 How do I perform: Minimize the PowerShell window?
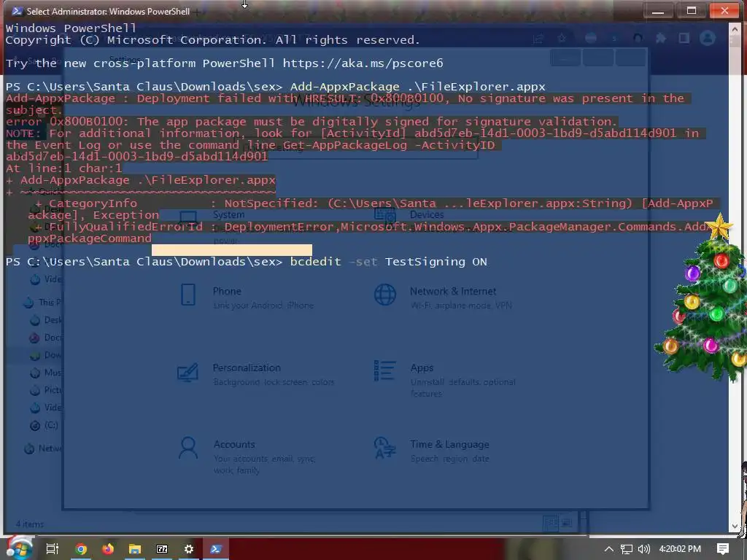click(658, 11)
